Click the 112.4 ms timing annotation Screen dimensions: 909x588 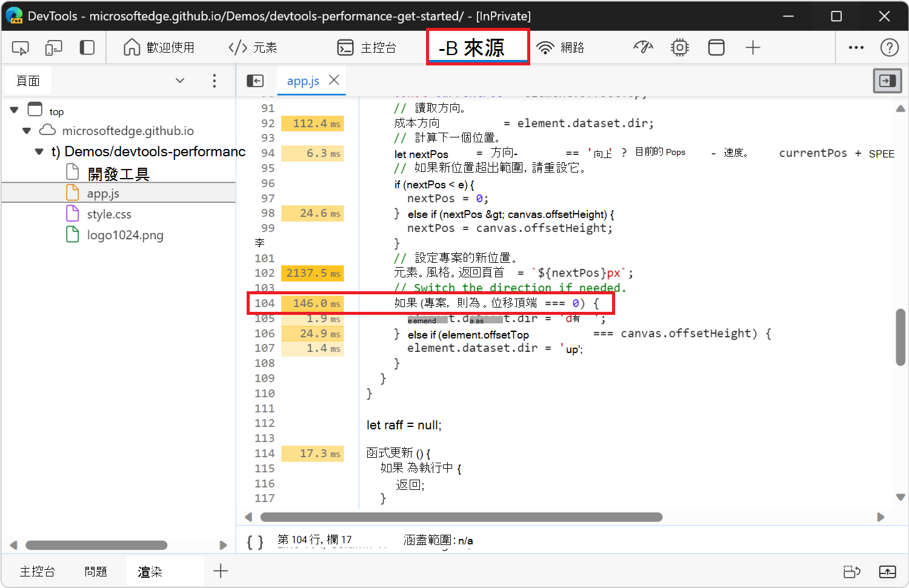pos(313,124)
